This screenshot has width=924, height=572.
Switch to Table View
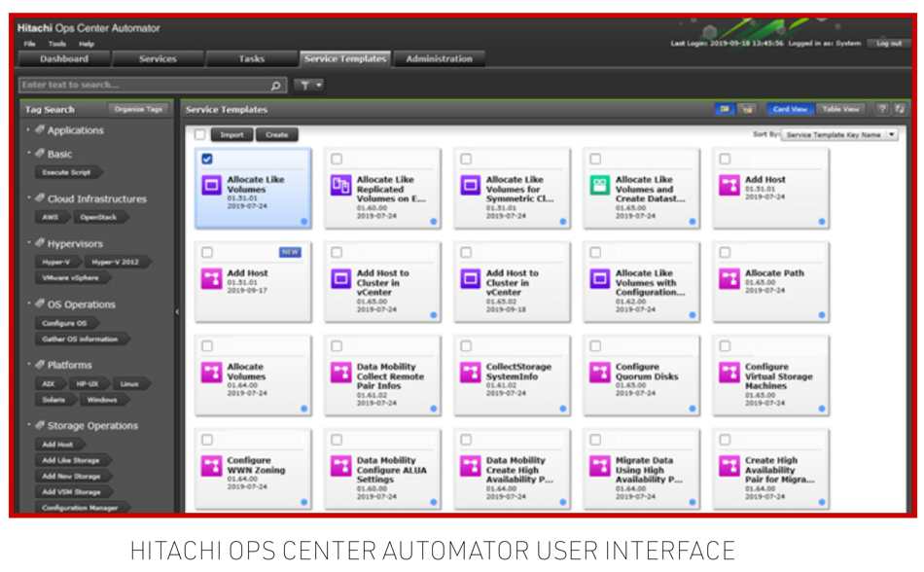[x=841, y=109]
